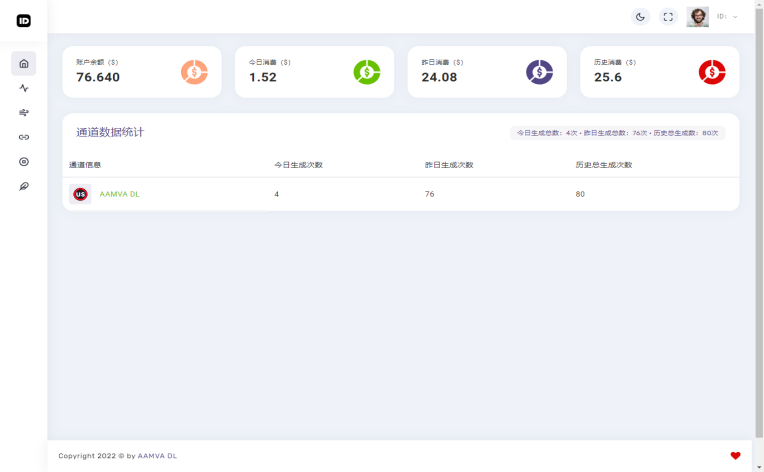Click the red historical spending dollar icon
Image resolution: width=764 pixels, height=472 pixels.
point(712,72)
